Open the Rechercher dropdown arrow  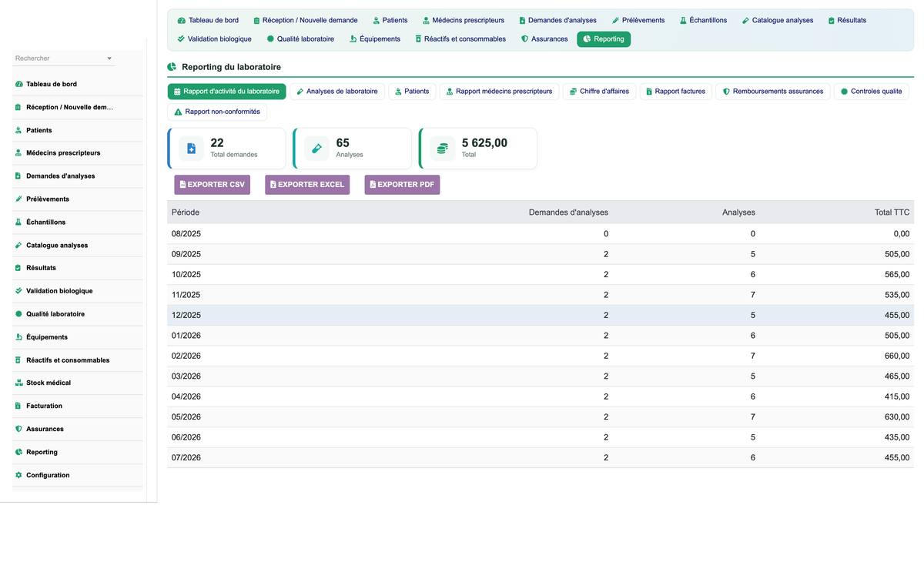click(109, 59)
